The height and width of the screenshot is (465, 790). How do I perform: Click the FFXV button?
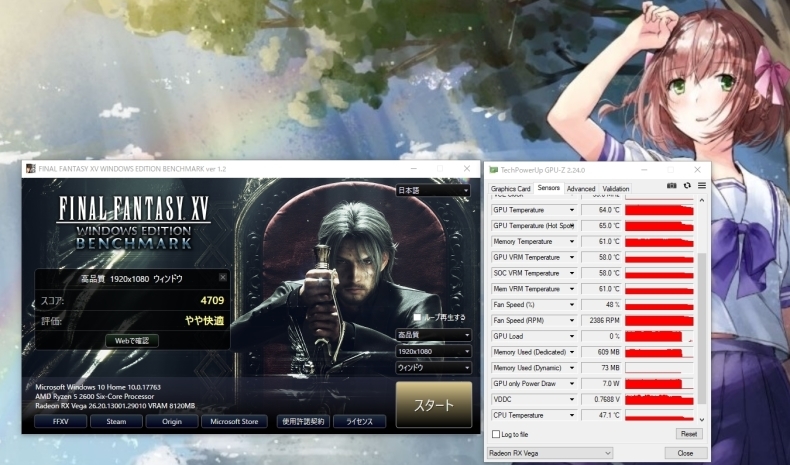pyautogui.click(x=60, y=421)
